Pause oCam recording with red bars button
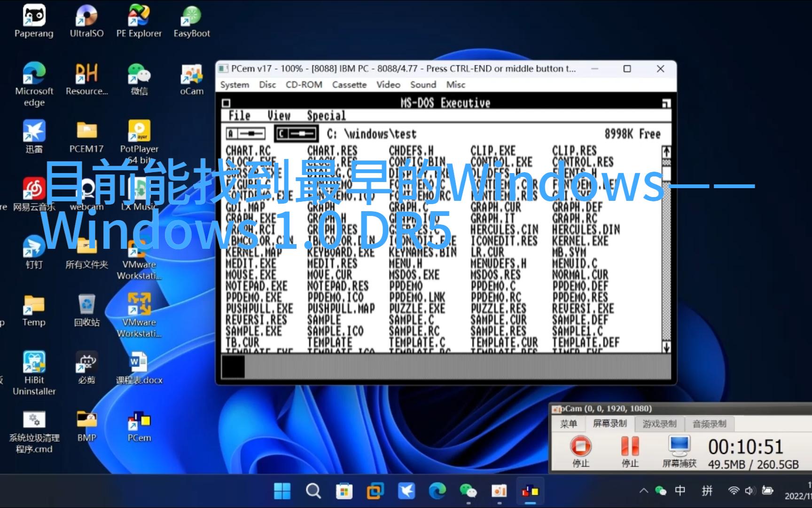The image size is (812, 508). click(x=630, y=452)
